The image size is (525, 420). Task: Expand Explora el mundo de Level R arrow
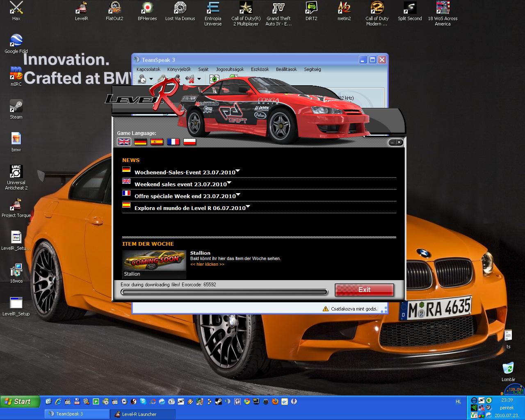coord(248,206)
